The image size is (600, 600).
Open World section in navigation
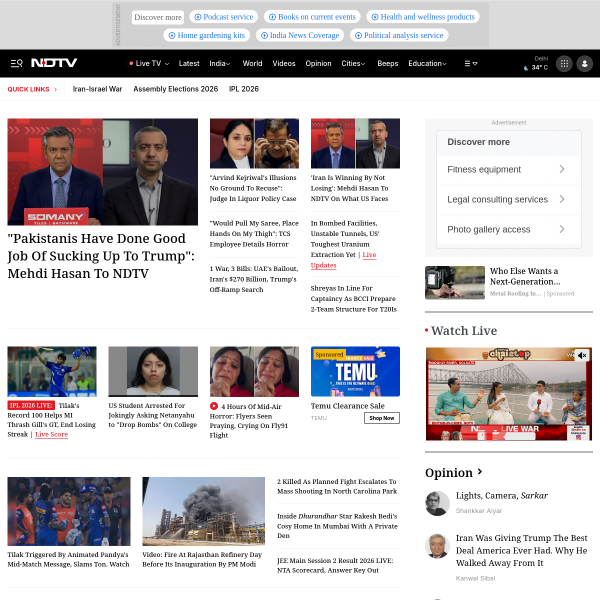click(252, 64)
